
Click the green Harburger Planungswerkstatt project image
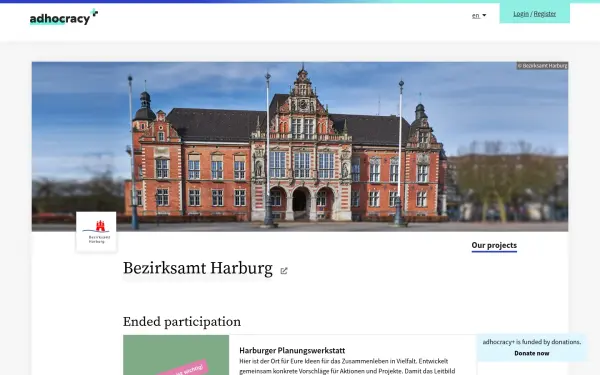click(x=176, y=355)
